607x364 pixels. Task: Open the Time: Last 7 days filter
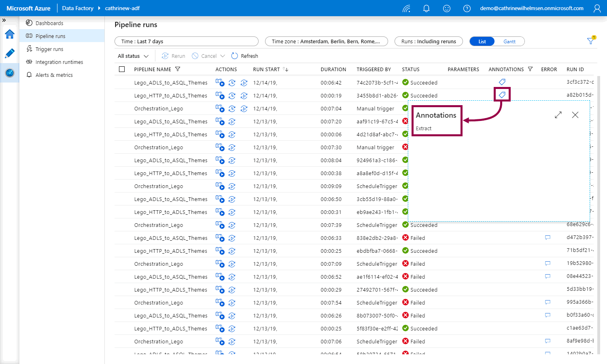pos(187,42)
